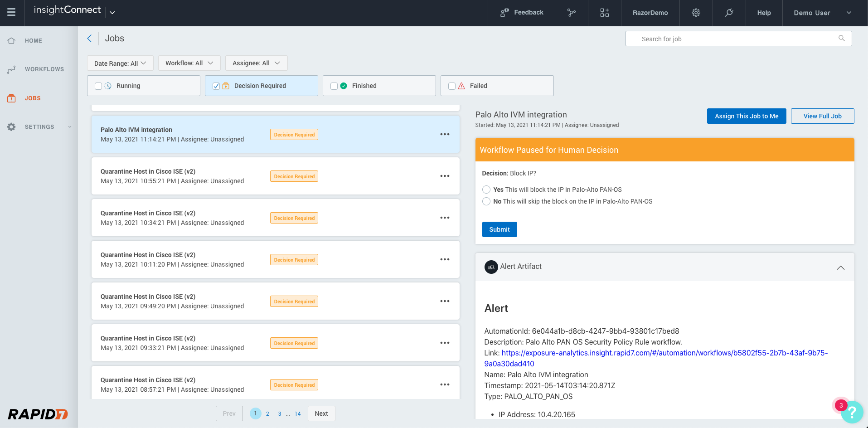This screenshot has width=868, height=428.
Task: Toggle the Failed filter checkbox
Action: (x=452, y=86)
